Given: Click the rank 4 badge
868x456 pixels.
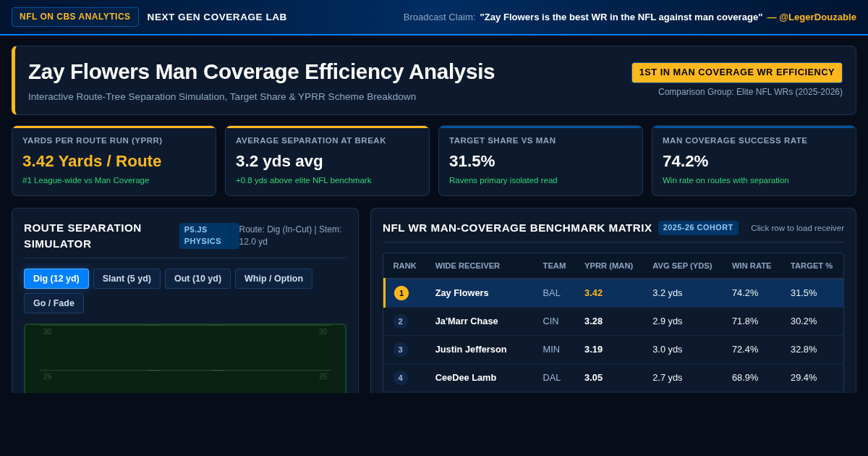Looking at the screenshot, I should click(x=401, y=378).
